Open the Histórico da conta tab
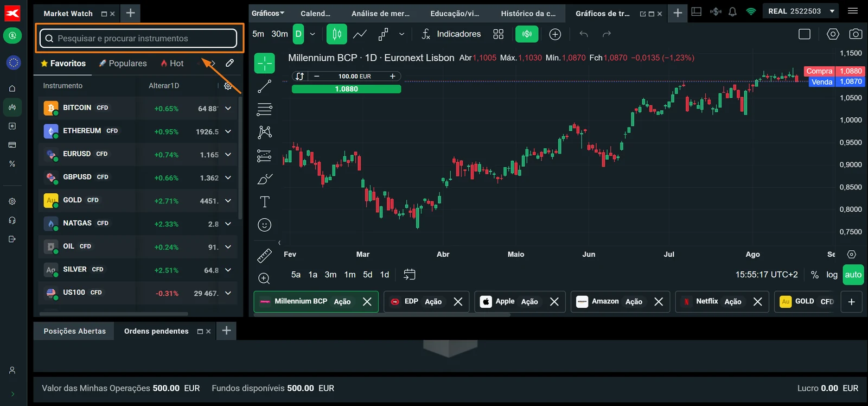The image size is (868, 406). (x=528, y=14)
